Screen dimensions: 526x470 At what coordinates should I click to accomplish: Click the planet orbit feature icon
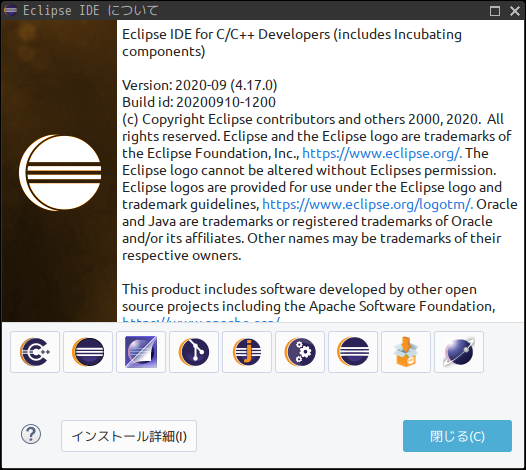click(x=459, y=352)
